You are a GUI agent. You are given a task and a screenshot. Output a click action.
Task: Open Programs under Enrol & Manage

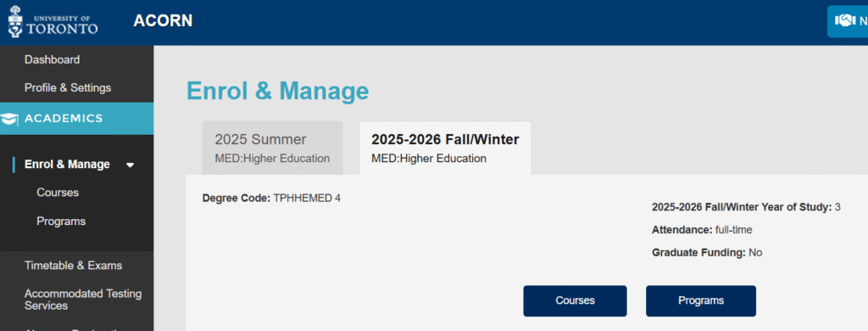point(61,222)
